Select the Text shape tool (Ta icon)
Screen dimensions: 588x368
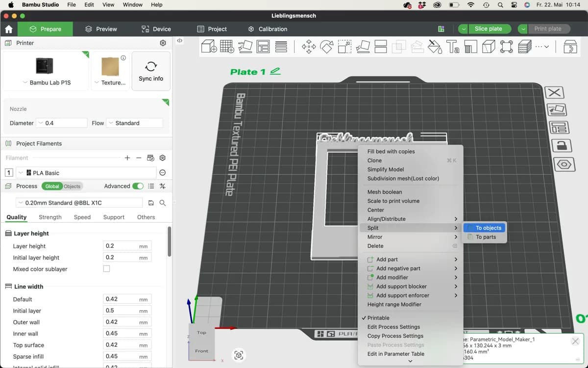tap(452, 47)
